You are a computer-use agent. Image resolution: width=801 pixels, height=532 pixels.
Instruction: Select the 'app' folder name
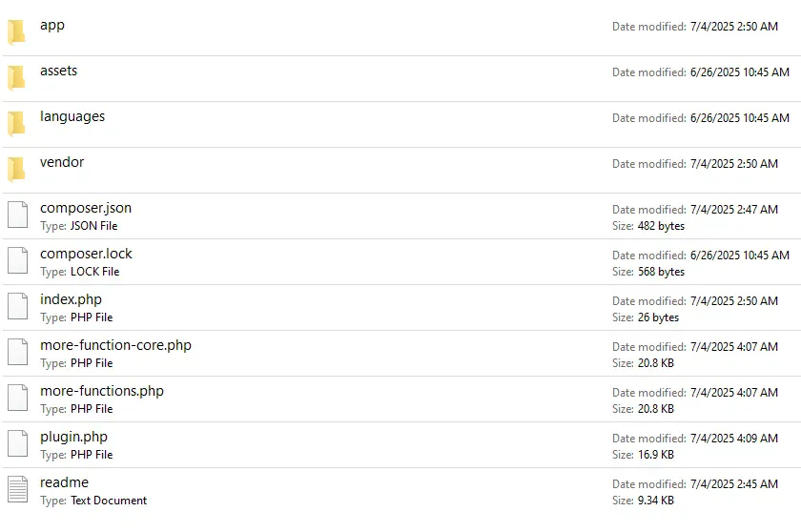(52, 25)
